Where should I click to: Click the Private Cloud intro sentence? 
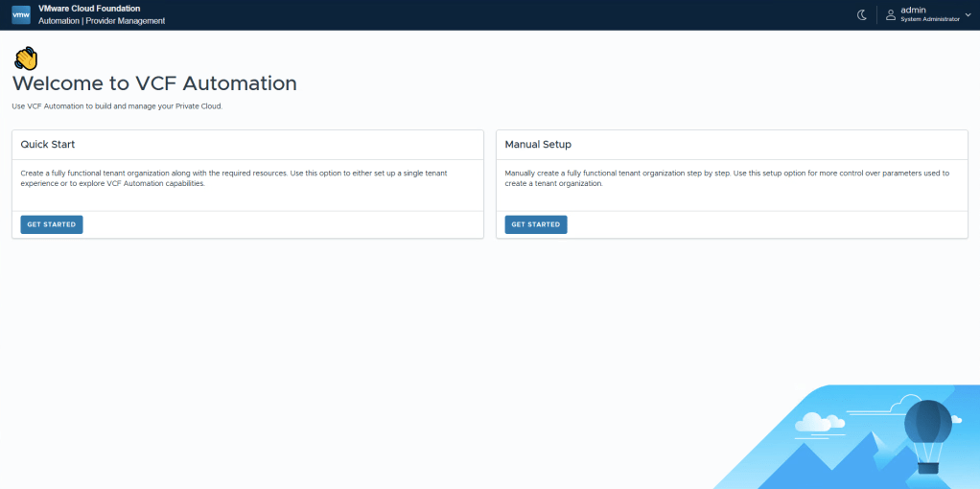[117, 106]
